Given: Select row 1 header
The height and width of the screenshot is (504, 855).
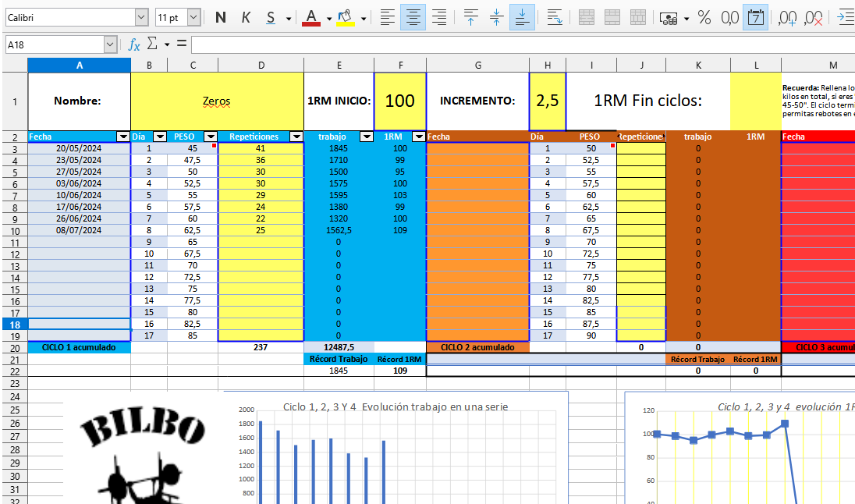Looking at the screenshot, I should tap(15, 101).
